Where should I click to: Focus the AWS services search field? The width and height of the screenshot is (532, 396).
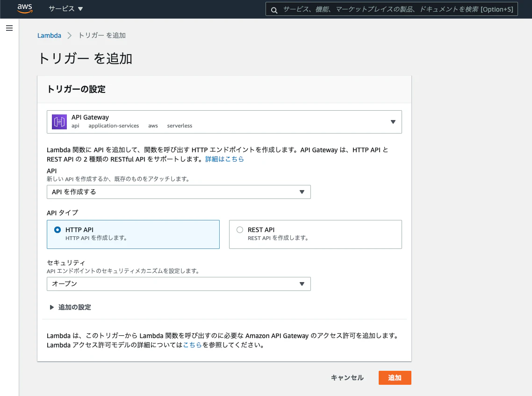coord(392,9)
